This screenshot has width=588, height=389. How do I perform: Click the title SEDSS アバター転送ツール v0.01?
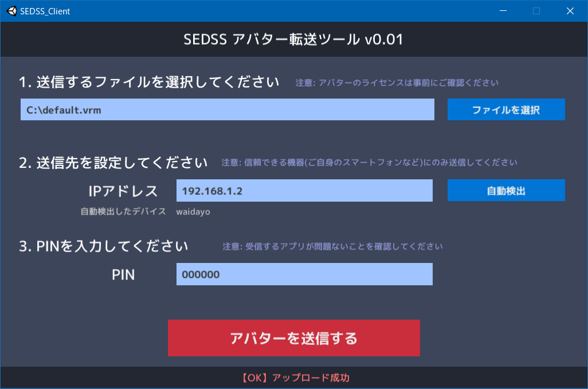294,40
